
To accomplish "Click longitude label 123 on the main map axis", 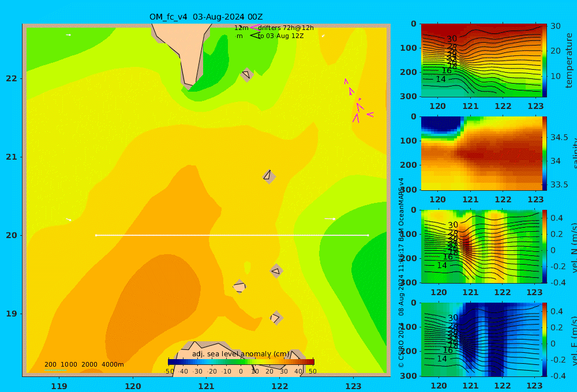I will [x=353, y=386].
